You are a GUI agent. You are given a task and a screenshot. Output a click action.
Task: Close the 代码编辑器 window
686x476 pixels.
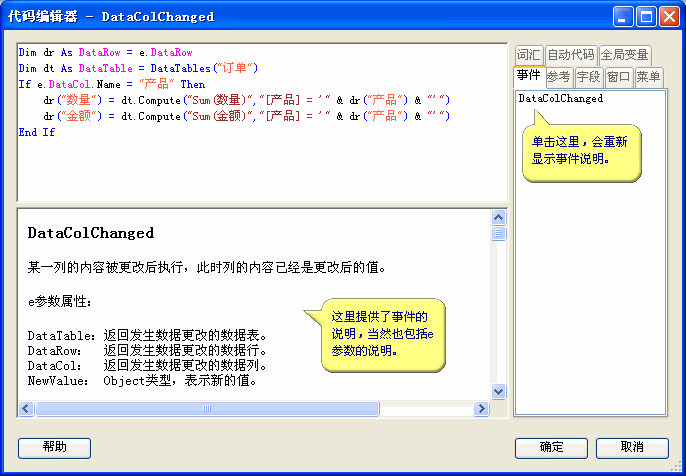pos(669,16)
